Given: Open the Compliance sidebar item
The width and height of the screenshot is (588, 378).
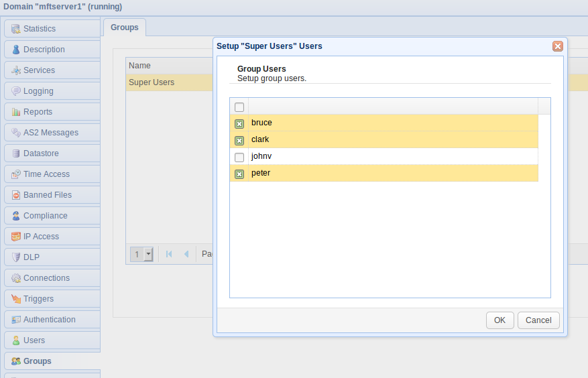Looking at the screenshot, I should [45, 216].
